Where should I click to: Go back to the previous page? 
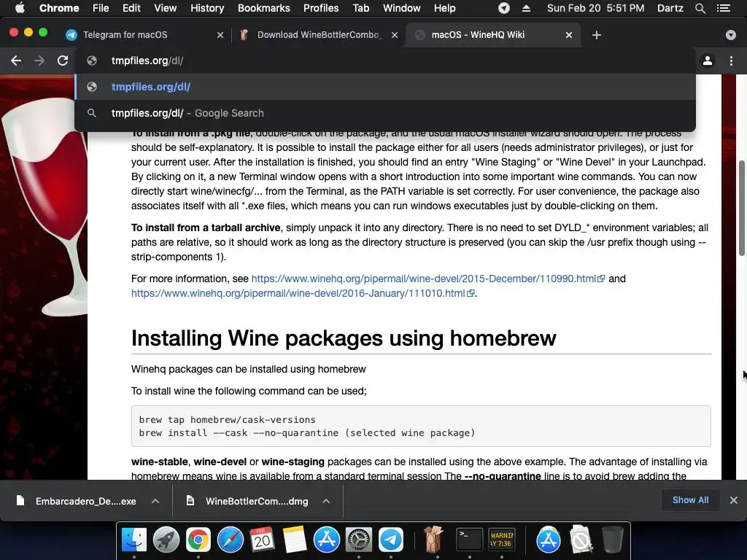click(x=16, y=61)
